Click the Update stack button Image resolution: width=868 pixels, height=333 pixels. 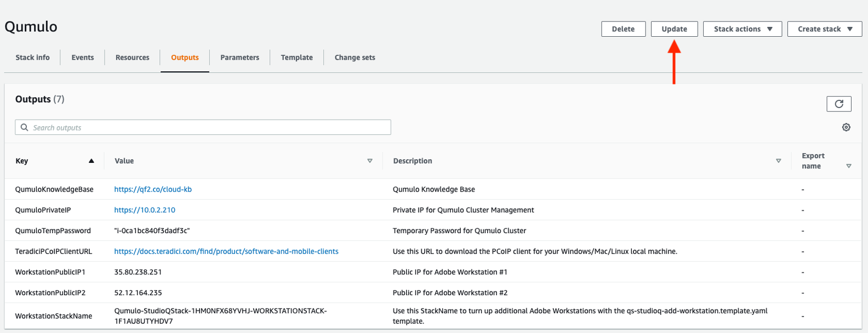pos(674,29)
